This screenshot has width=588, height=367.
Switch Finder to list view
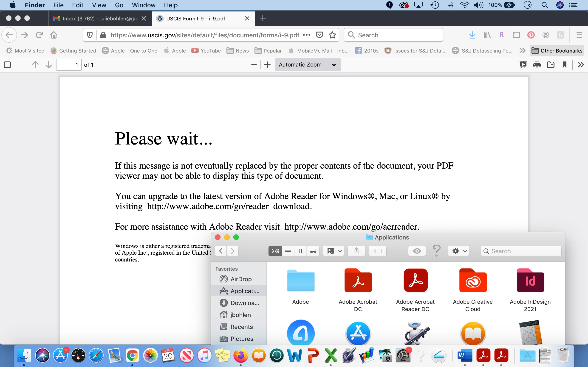click(x=288, y=251)
